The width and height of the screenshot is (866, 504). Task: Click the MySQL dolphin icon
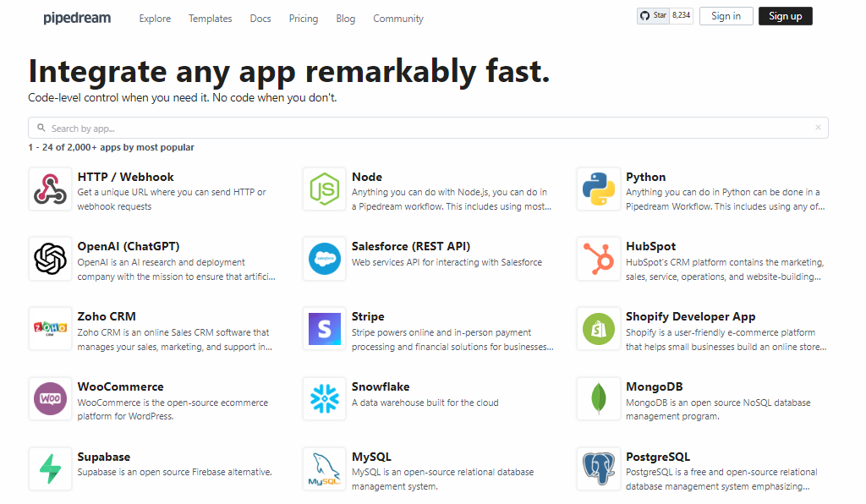tap(324, 468)
